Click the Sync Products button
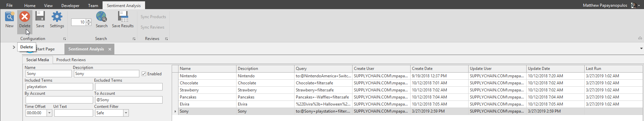Image resolution: width=644 pixels, height=121 pixels. [x=153, y=17]
